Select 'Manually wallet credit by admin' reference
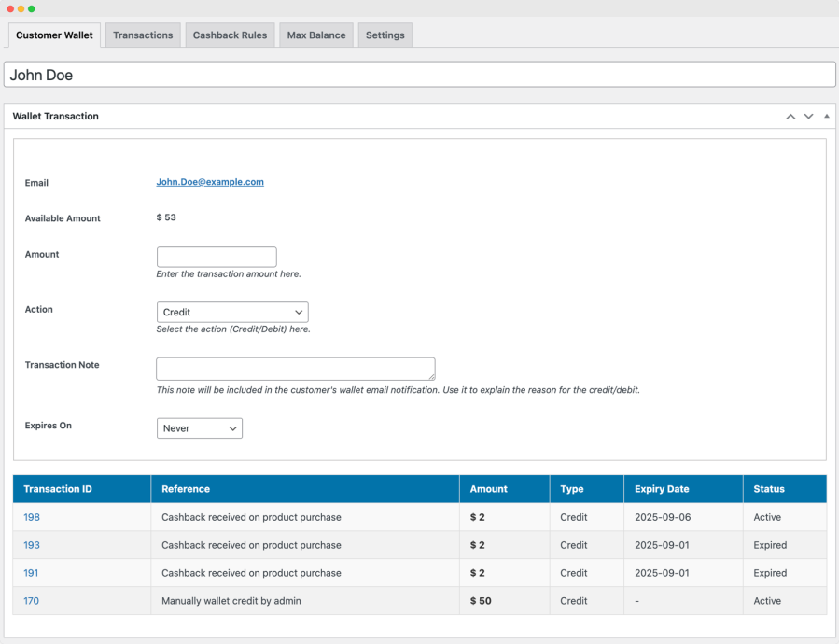Screen dimensions: 839x644 (x=231, y=601)
